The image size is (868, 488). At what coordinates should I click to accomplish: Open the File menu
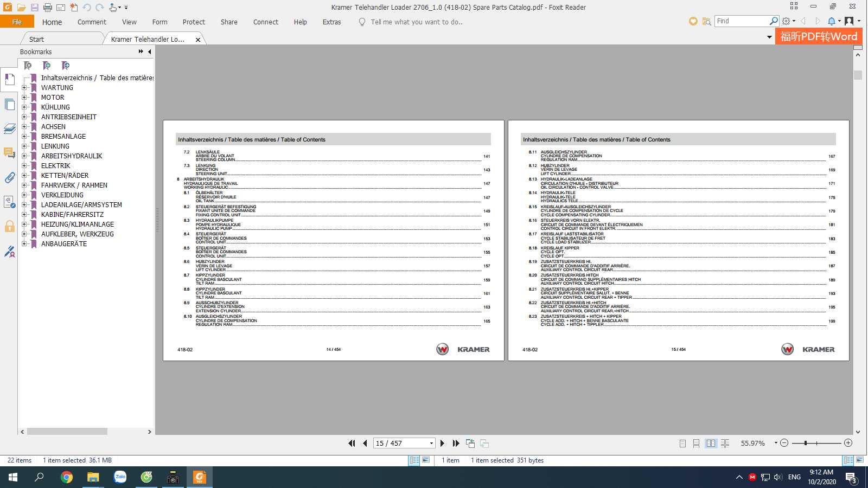click(x=17, y=22)
